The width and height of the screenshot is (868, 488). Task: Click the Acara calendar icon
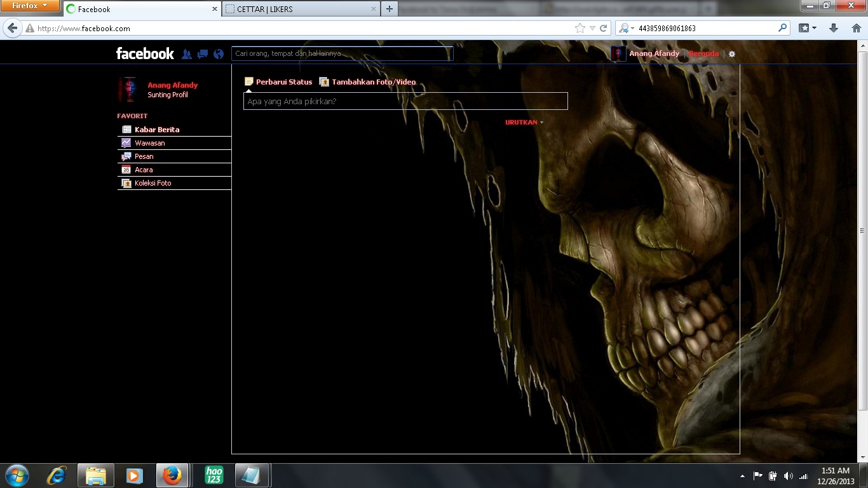pyautogui.click(x=126, y=170)
